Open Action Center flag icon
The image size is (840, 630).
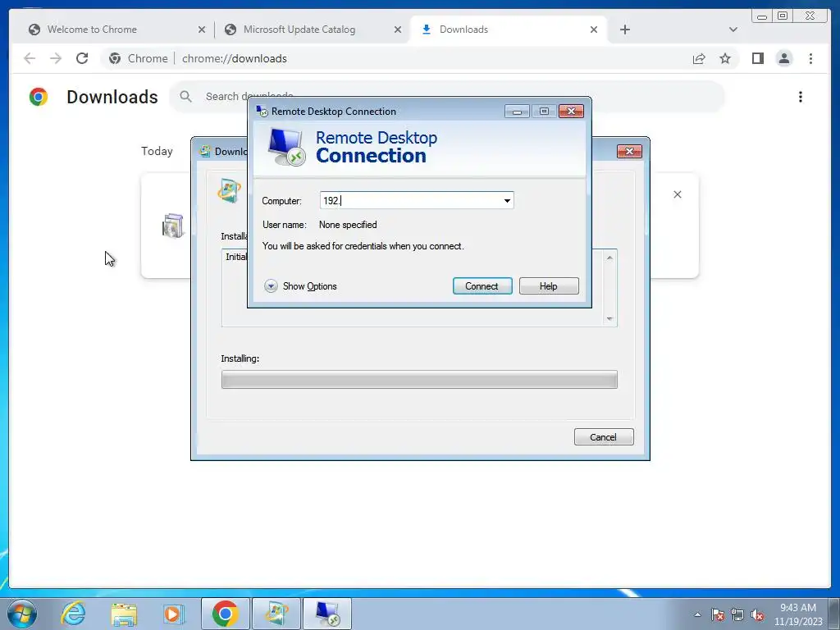pyautogui.click(x=718, y=614)
